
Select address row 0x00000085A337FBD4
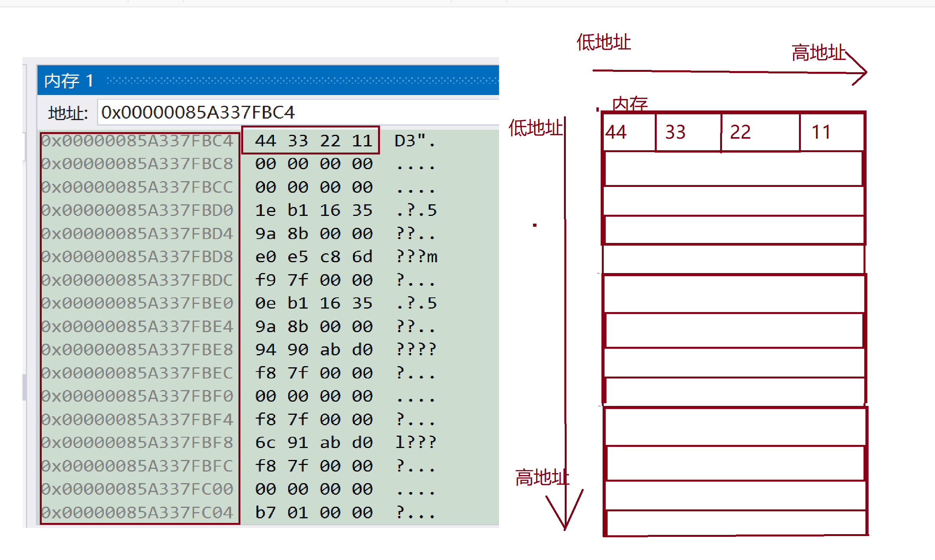click(137, 234)
